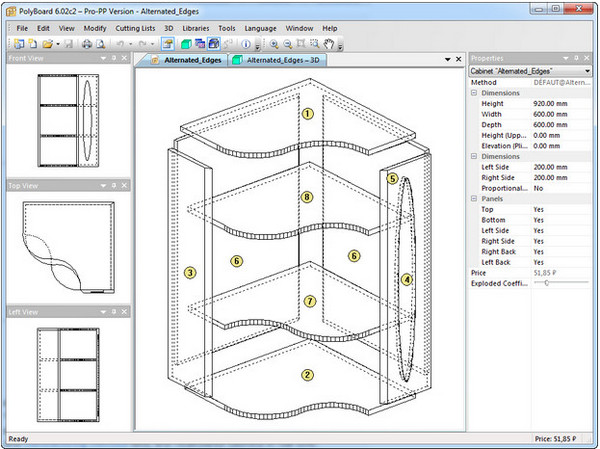Close the Left View panel
Image resolution: width=600 pixels, height=449 pixels.
[124, 313]
